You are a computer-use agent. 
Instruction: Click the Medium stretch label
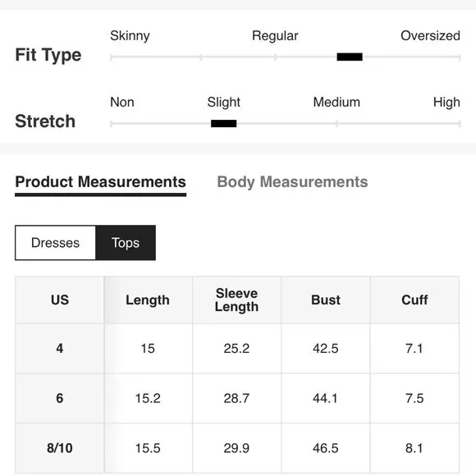(x=336, y=102)
